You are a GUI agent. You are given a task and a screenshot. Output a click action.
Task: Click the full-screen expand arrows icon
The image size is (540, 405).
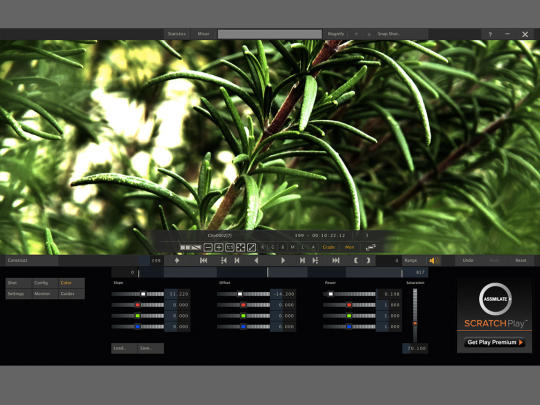[240, 247]
